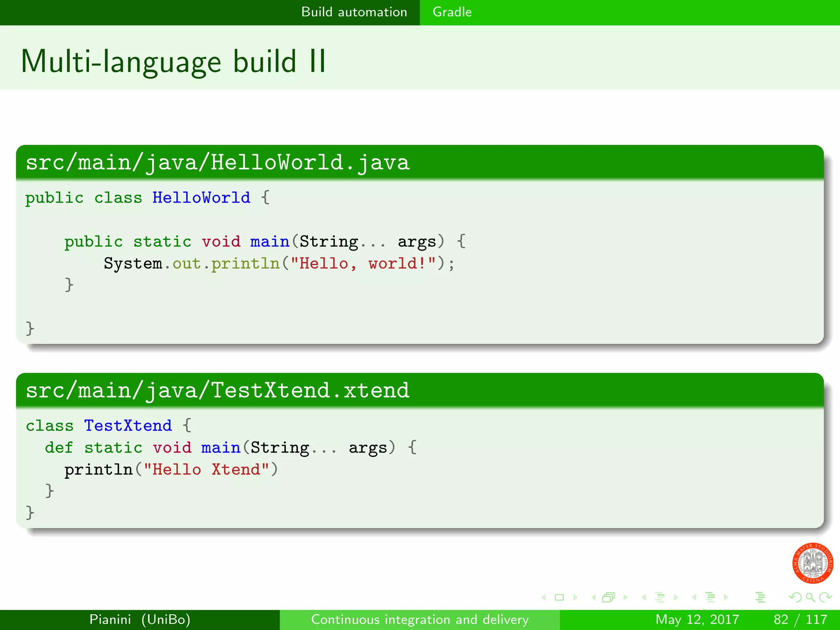Image resolution: width=840 pixels, height=630 pixels.
Task: Click 'def' keyword in Xtend code
Action: click(x=59, y=447)
